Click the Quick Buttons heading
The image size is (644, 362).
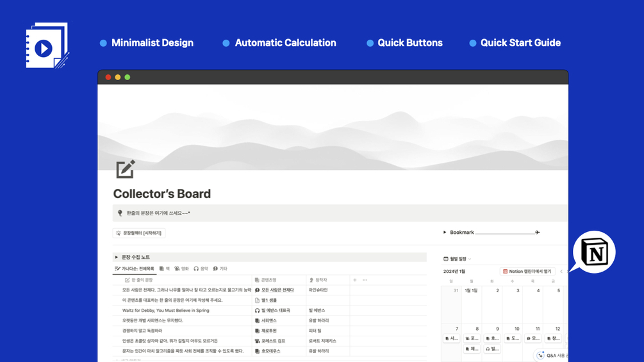410,43
